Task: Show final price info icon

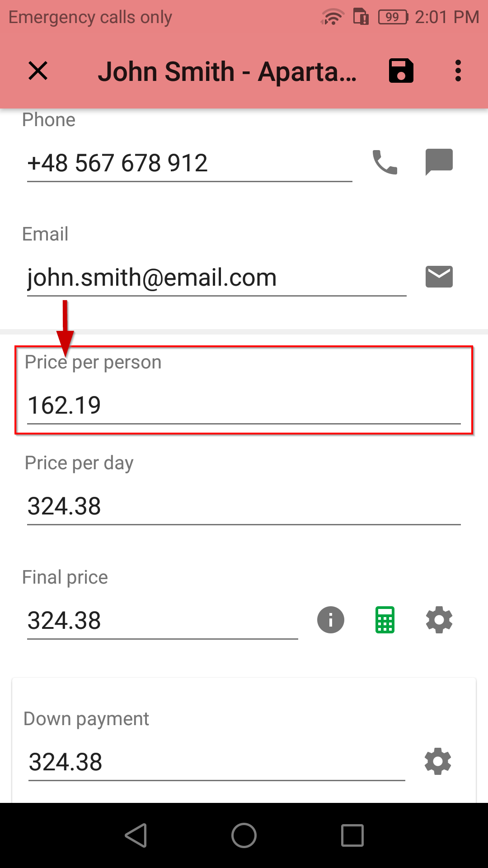Action: 331,620
